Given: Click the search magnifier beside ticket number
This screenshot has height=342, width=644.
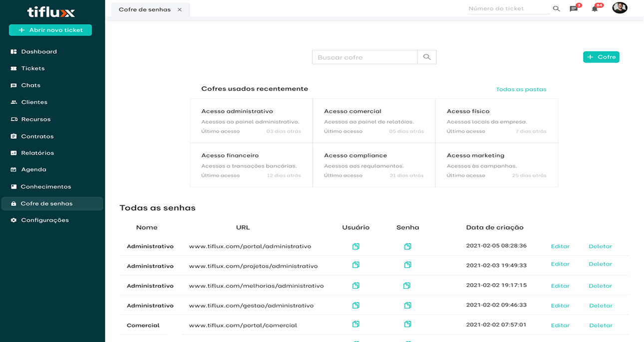Looking at the screenshot, I should pyautogui.click(x=556, y=9).
